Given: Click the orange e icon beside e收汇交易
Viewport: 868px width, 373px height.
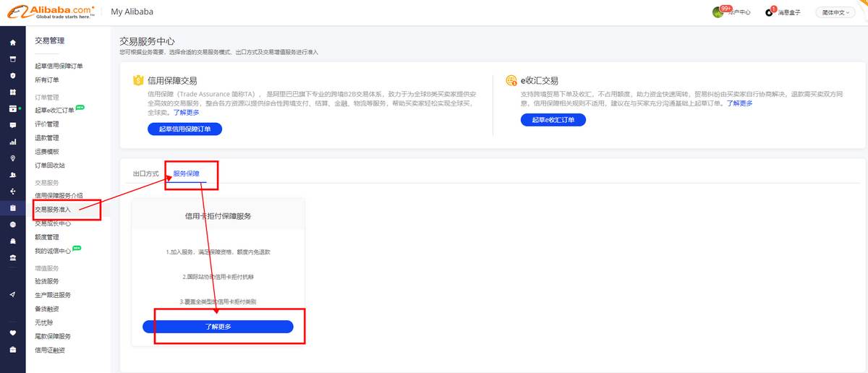Looking at the screenshot, I should click(x=513, y=80).
